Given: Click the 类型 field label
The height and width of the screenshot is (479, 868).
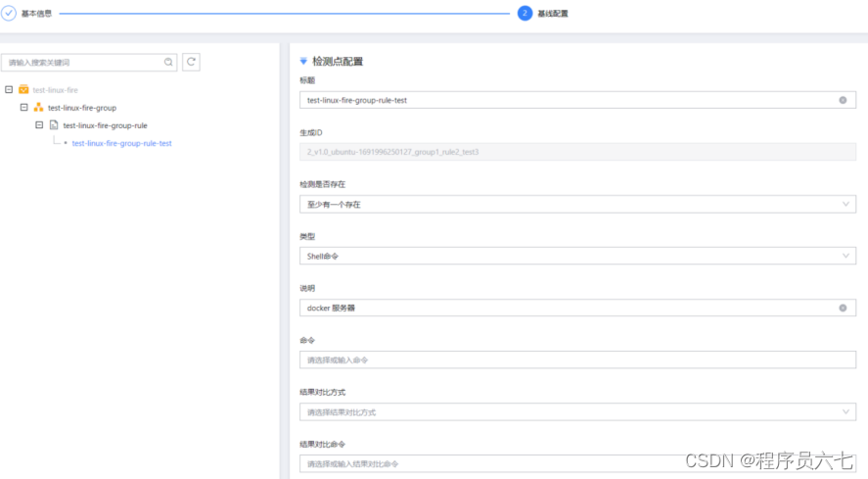Looking at the screenshot, I should [307, 236].
